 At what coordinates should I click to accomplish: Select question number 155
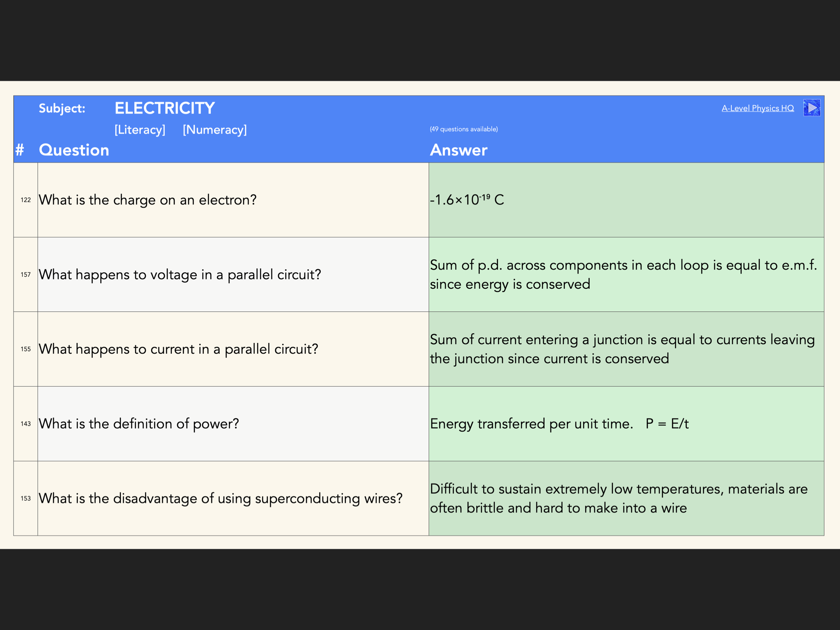tap(25, 349)
